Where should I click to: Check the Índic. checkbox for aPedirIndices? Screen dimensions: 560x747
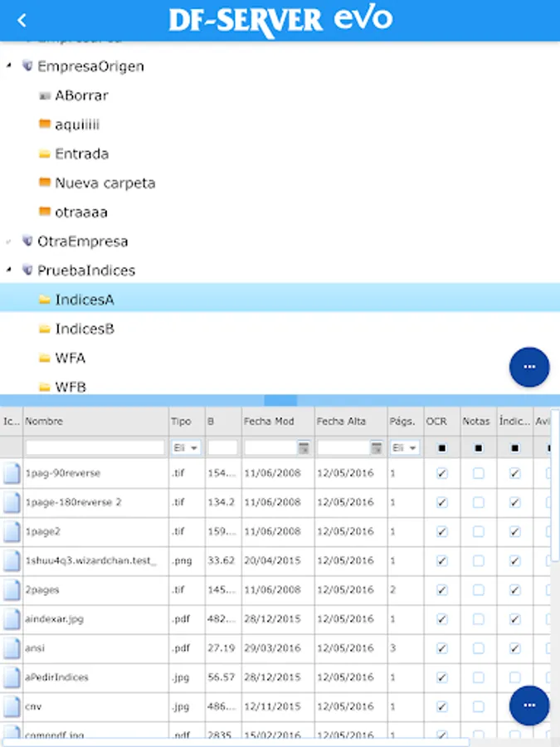pos(514,677)
